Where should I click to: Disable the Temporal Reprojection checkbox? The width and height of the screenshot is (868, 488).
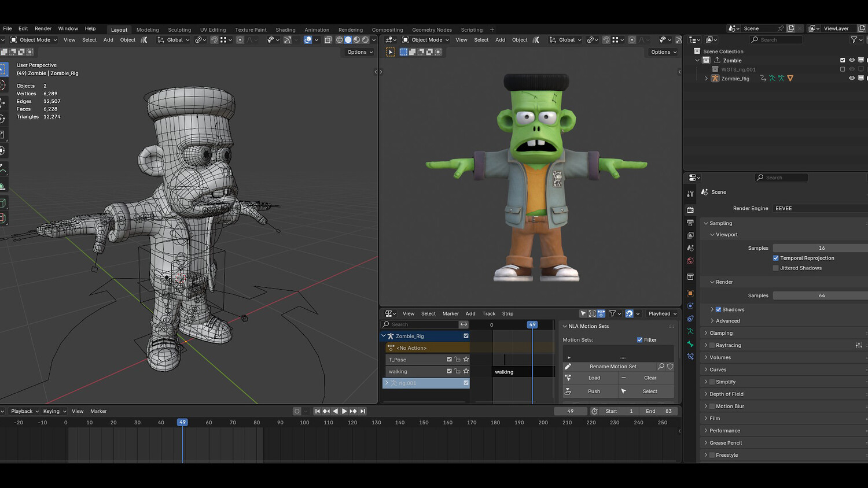point(776,258)
